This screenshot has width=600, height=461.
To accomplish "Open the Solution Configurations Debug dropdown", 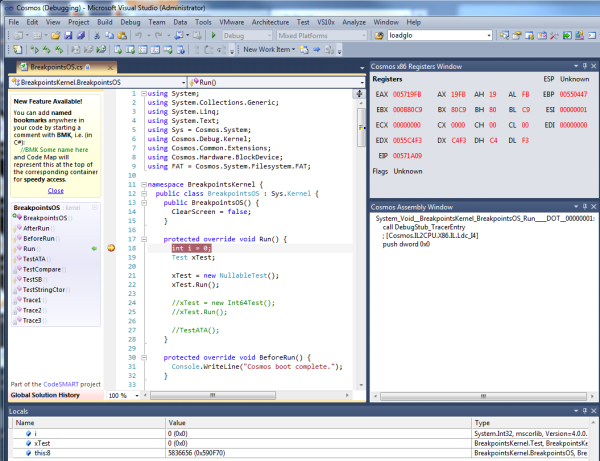I will point(247,36).
